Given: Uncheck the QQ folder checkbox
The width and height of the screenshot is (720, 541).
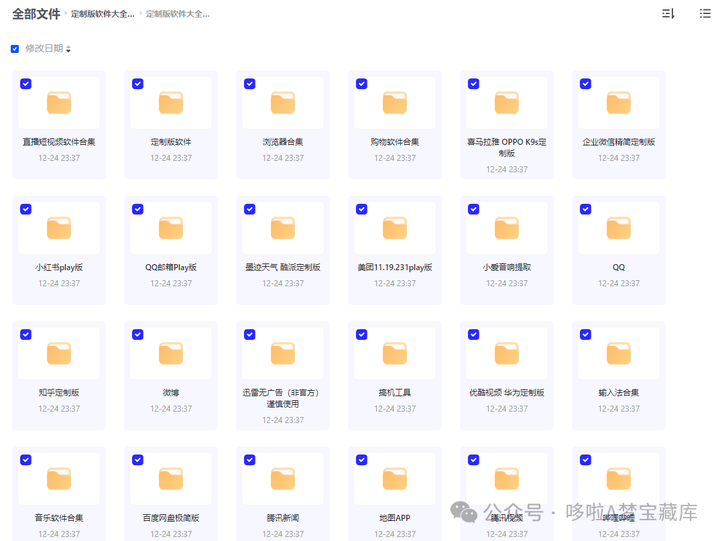Looking at the screenshot, I should coord(585,209).
